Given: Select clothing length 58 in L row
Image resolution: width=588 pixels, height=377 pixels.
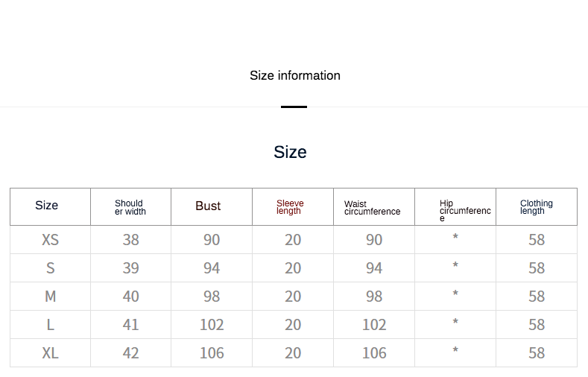Looking at the screenshot, I should (537, 325).
